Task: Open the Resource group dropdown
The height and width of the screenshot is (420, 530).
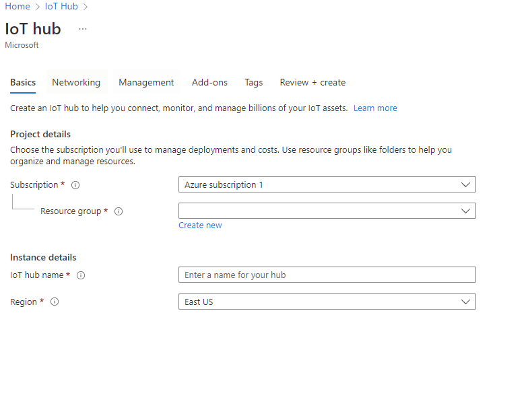Action: [x=327, y=211]
